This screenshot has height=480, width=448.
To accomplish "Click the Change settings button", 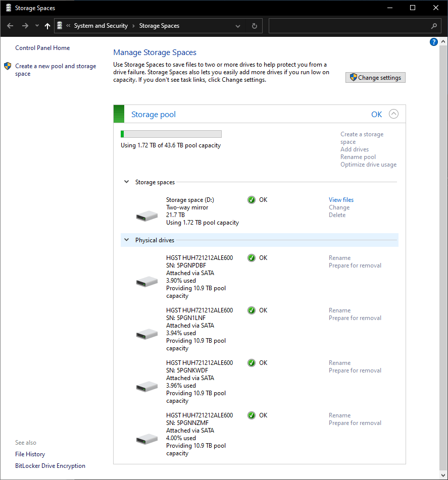I will [x=375, y=77].
